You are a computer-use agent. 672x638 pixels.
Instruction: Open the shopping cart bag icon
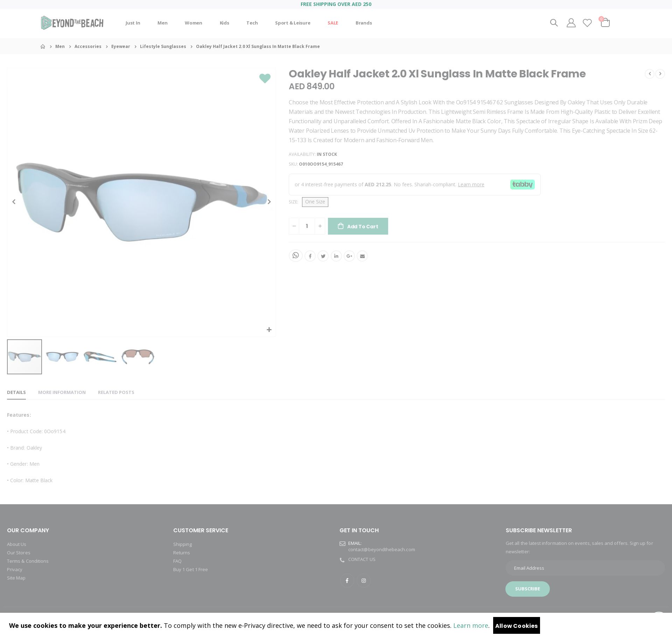pos(605,23)
